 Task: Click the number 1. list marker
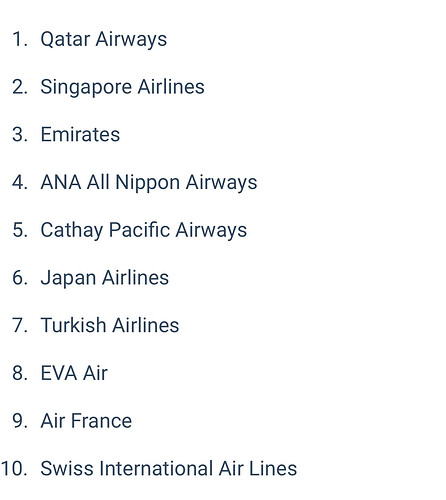click(x=20, y=39)
